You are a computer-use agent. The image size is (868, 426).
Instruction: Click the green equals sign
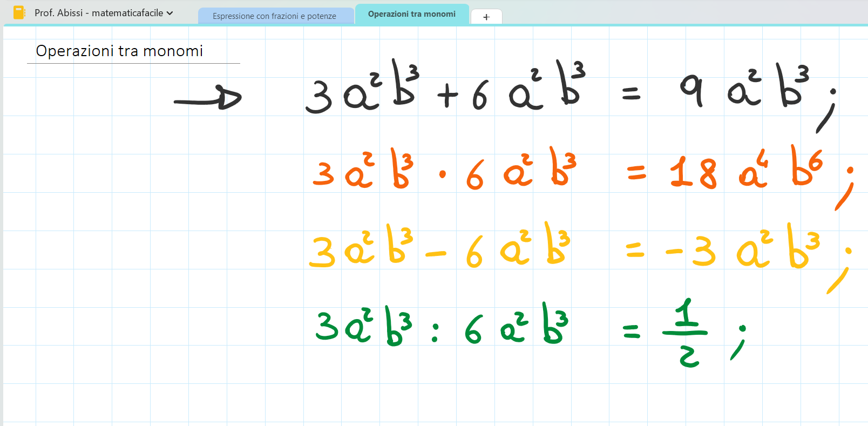pyautogui.click(x=631, y=332)
